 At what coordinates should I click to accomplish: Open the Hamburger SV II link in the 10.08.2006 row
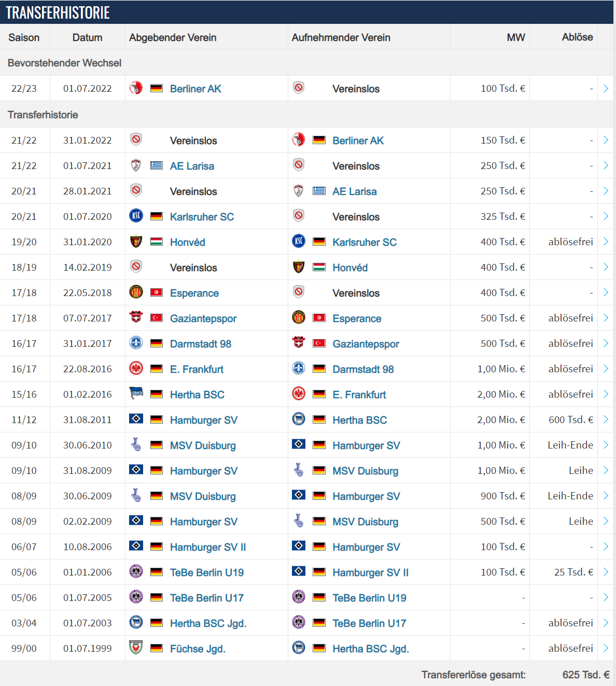tap(208, 547)
